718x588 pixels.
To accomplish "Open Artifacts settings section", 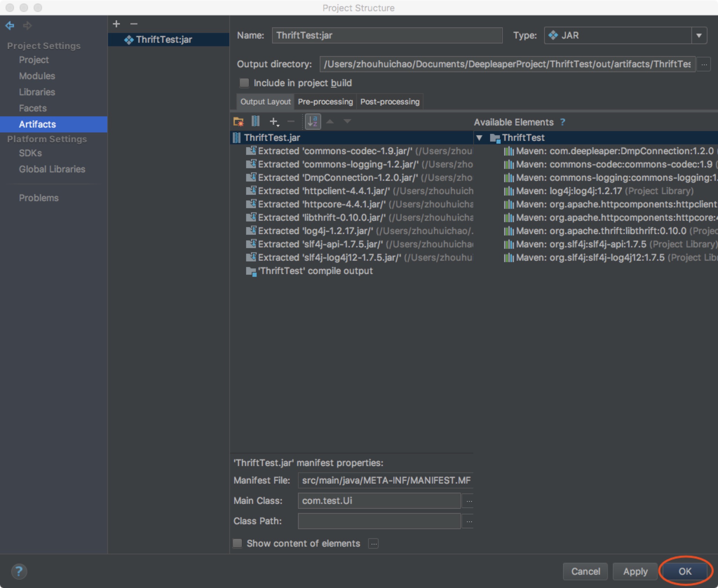I will point(54,124).
